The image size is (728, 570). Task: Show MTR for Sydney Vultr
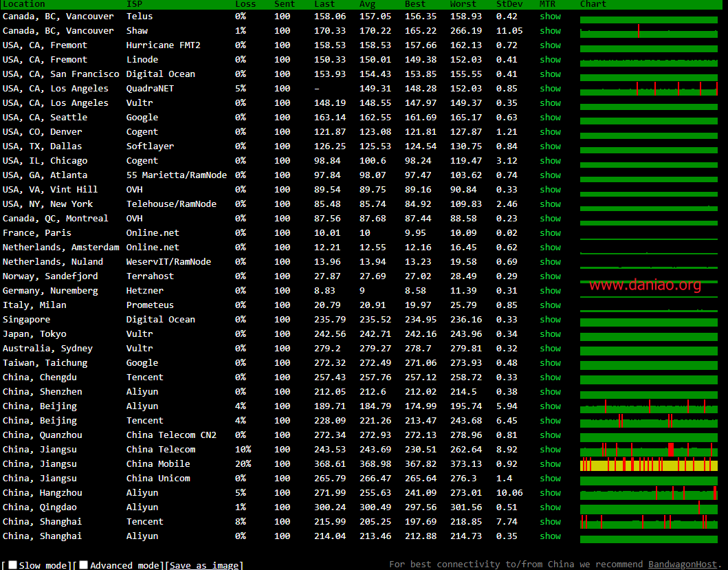(x=550, y=348)
